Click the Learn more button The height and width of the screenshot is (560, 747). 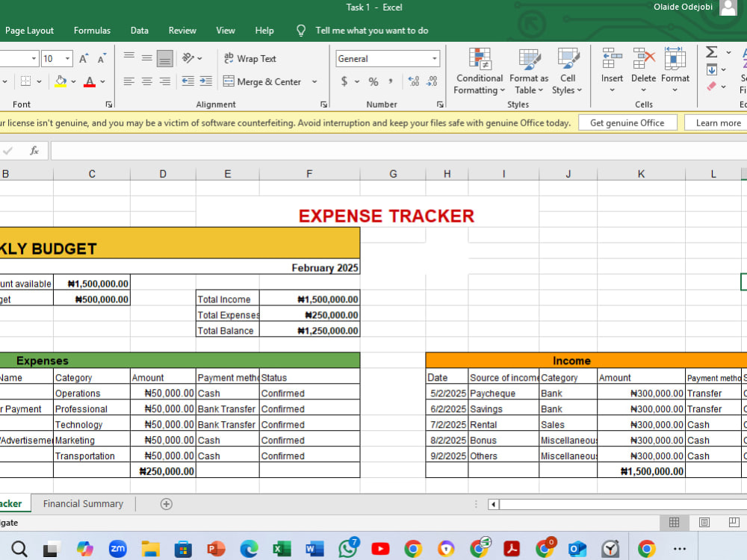click(717, 123)
